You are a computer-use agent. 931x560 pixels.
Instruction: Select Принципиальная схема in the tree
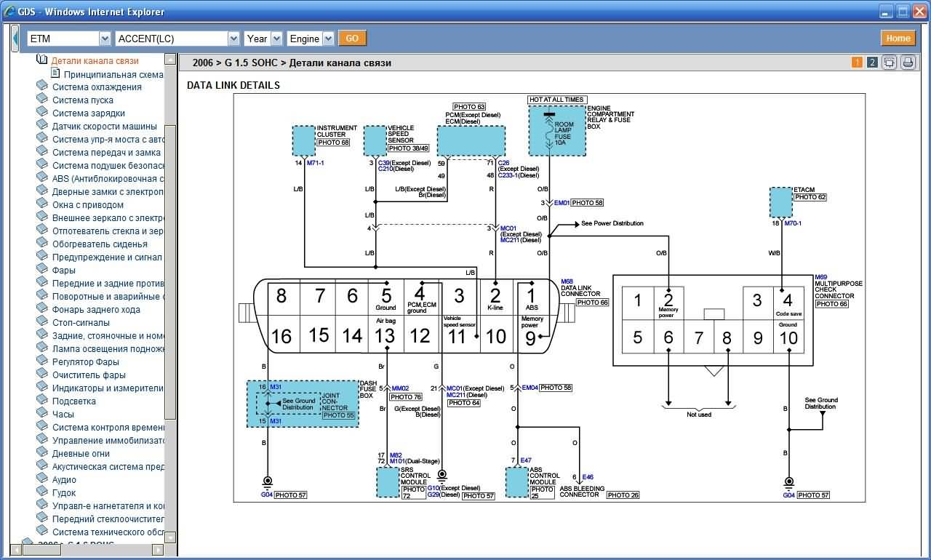tap(113, 74)
